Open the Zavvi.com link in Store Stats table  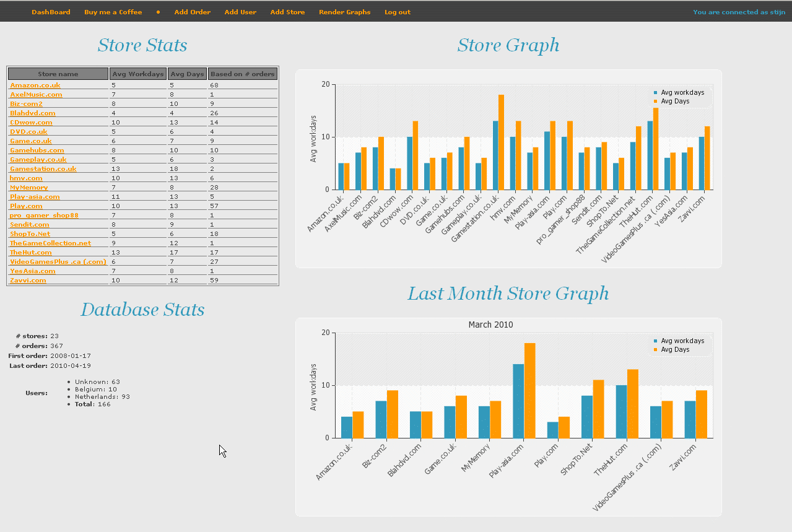click(28, 280)
